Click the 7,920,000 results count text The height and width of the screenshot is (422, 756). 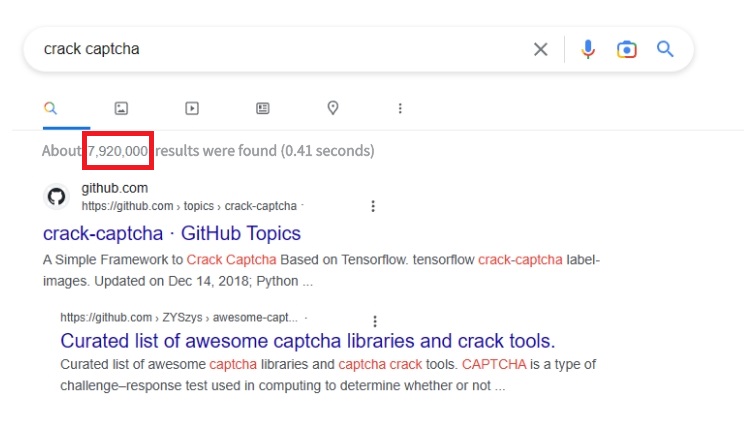point(118,151)
